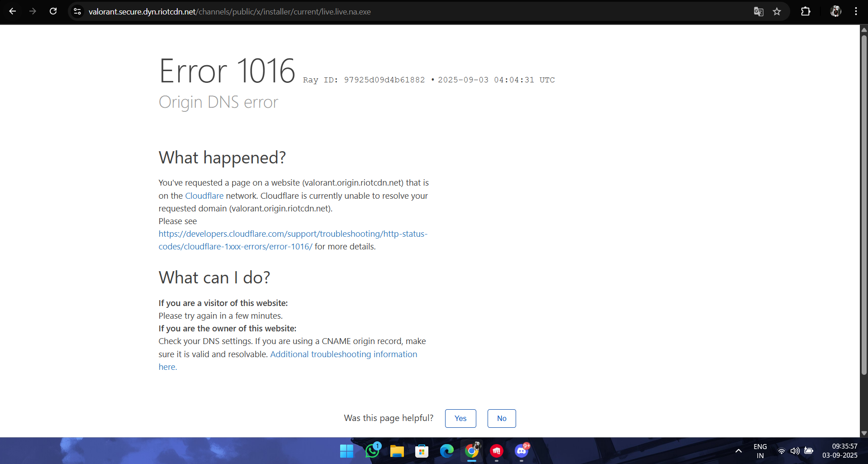Click the Origin DNS error subtitle
The width and height of the screenshot is (868, 464).
coord(218,102)
